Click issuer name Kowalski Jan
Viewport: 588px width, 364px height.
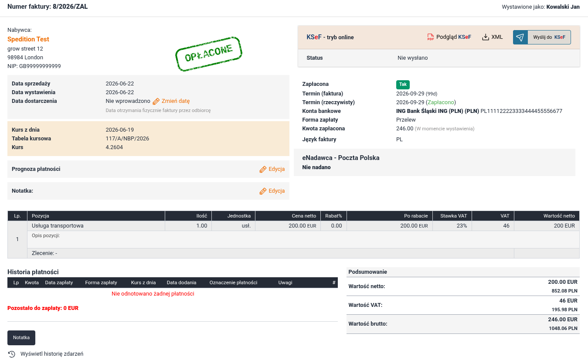(x=563, y=7)
